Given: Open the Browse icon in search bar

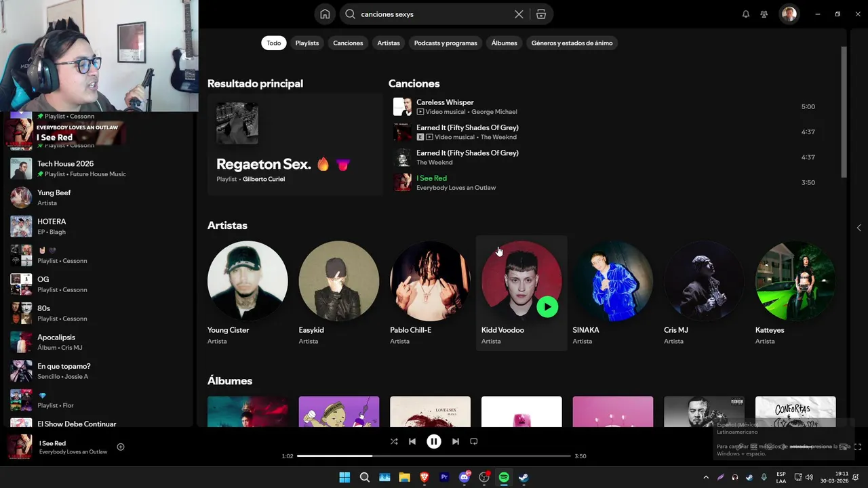Looking at the screenshot, I should 540,14.
